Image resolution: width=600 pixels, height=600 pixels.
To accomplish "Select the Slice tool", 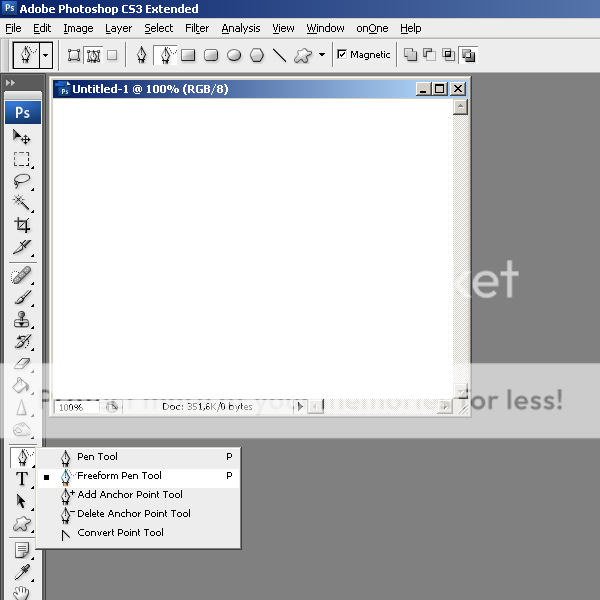I will click(21, 247).
